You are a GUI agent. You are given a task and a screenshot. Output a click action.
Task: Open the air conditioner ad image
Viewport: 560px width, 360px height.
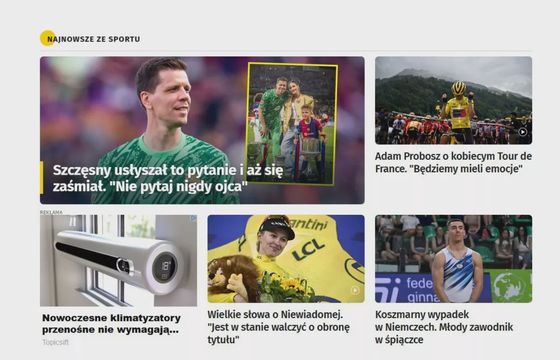click(x=118, y=260)
